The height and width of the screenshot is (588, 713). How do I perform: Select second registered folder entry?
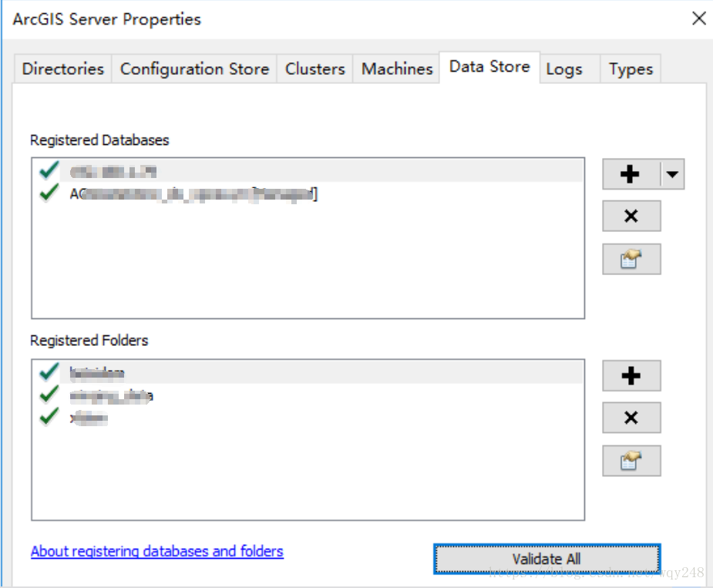[x=308, y=395]
